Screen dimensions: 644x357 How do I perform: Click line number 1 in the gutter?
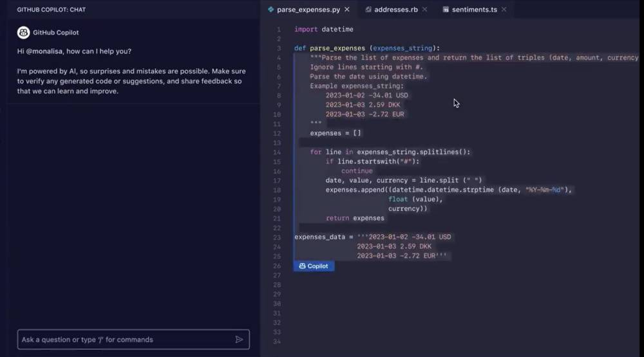coord(278,30)
